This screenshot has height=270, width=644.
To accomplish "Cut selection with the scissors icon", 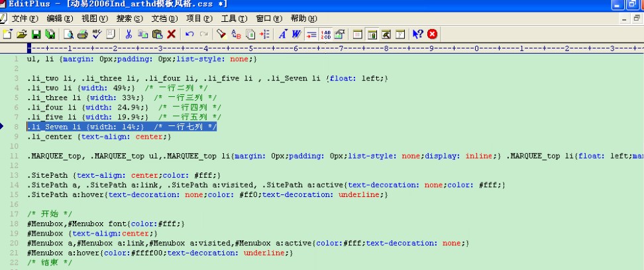I will pos(129,34).
